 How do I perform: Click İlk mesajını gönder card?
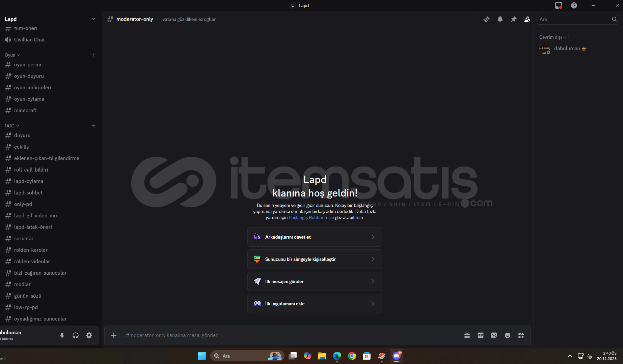click(315, 281)
